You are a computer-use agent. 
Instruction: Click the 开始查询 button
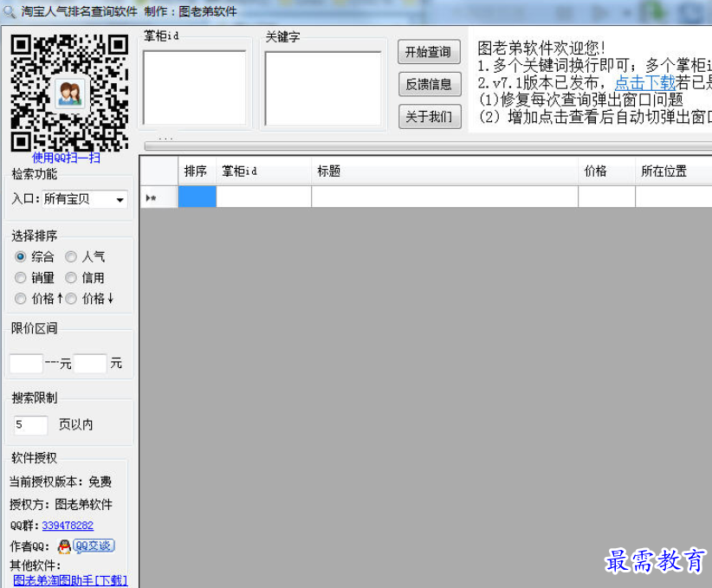(x=429, y=52)
